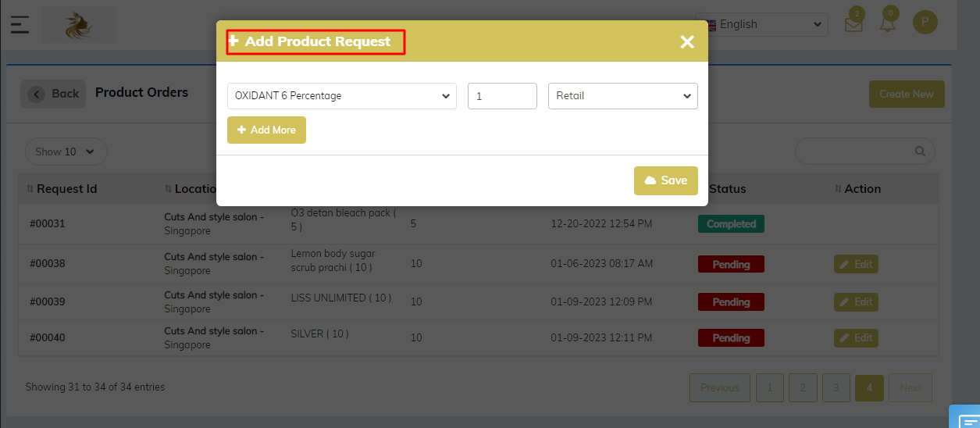Open the user profile avatar P
Screen dimensions: 980x428
point(925,22)
